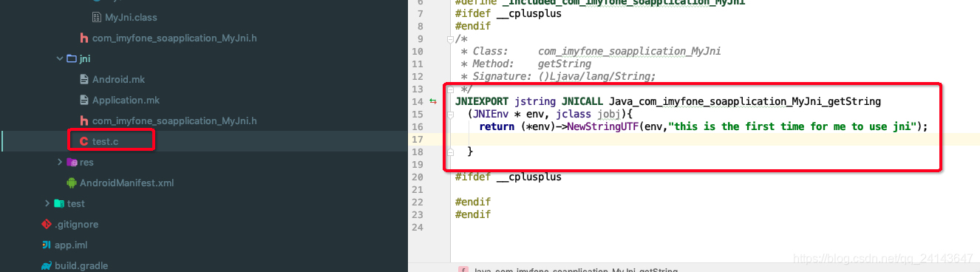This screenshot has width=980, height=272.
Task: Click the module icon beside app.iml
Action: tap(47, 245)
